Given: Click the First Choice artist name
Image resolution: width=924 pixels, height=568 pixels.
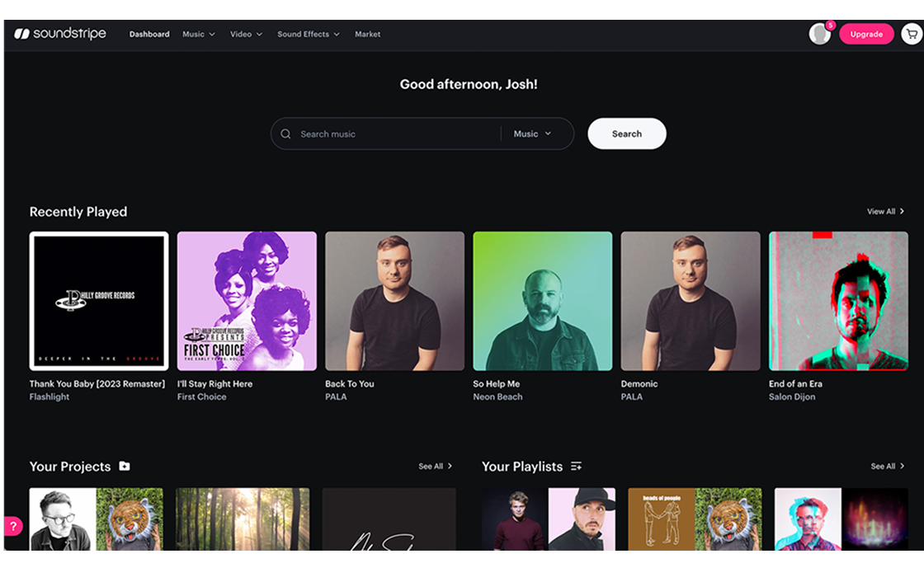Looking at the screenshot, I should (201, 397).
